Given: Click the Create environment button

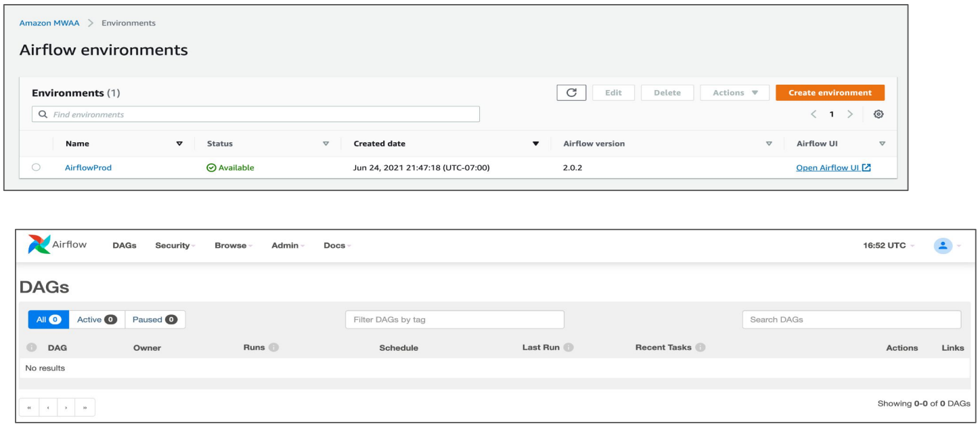Looking at the screenshot, I should [830, 93].
